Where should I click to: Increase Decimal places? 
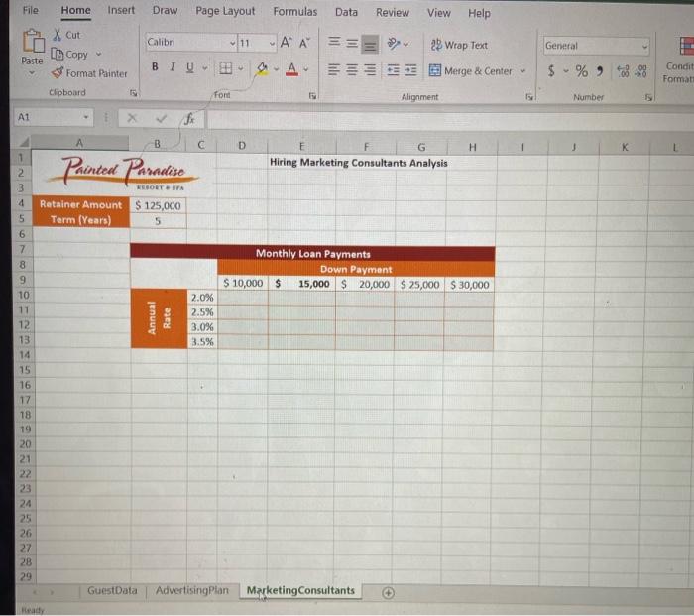coord(623,71)
